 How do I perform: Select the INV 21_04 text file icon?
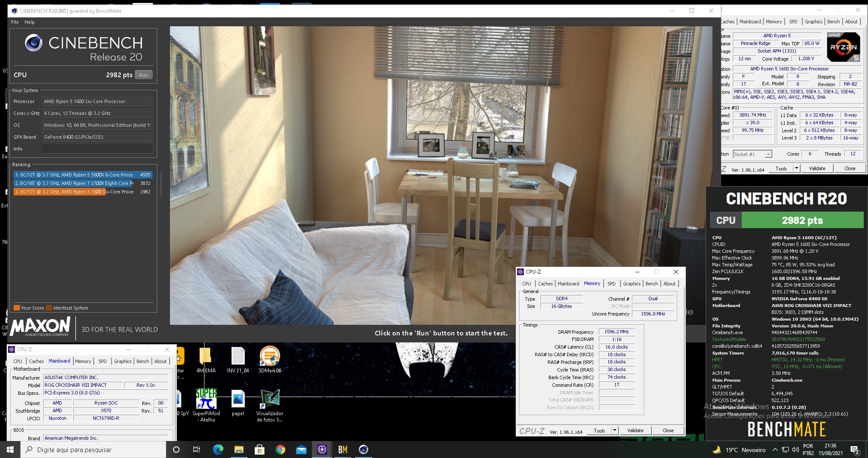tap(238, 360)
